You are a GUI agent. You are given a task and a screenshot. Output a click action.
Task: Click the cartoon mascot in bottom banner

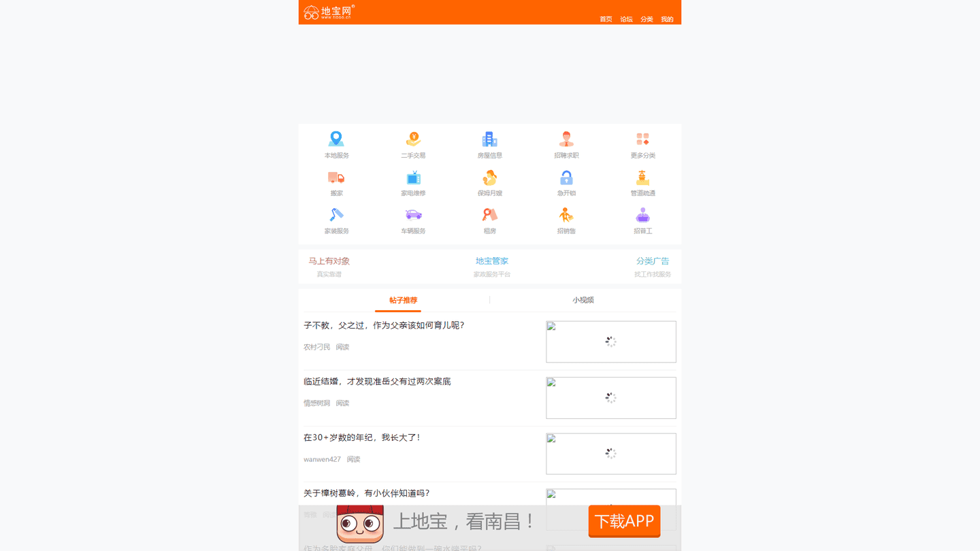(x=360, y=522)
